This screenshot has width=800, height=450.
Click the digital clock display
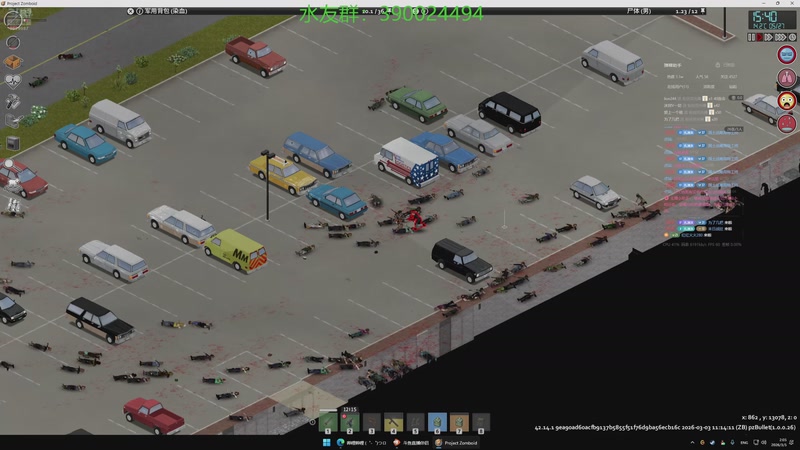(772, 20)
